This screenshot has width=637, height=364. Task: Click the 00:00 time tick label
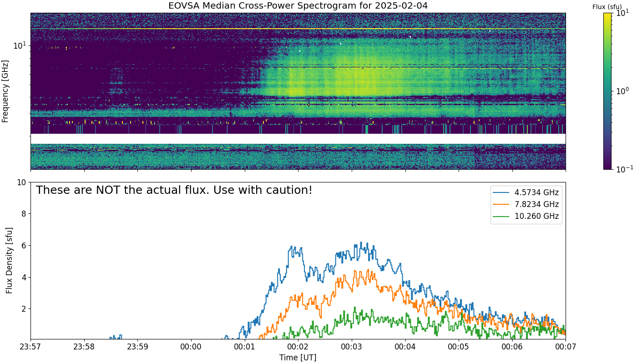(x=191, y=348)
